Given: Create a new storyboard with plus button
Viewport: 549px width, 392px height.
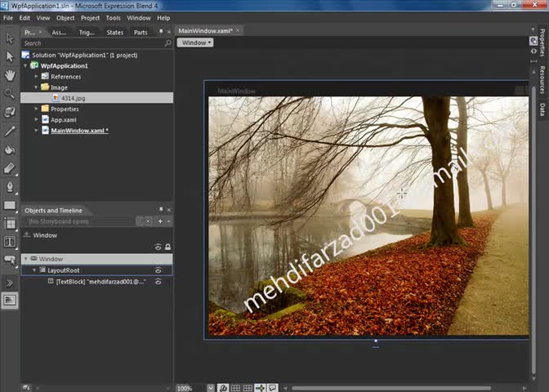Looking at the screenshot, I should click(x=160, y=221).
